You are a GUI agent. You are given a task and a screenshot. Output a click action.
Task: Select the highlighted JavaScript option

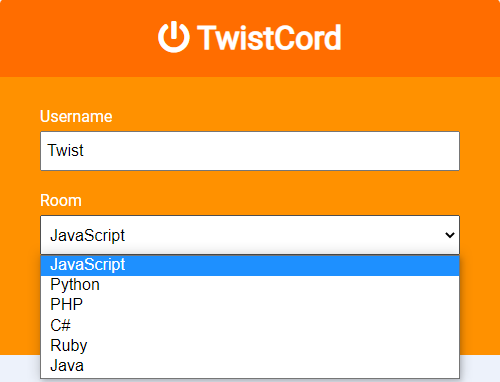click(250, 265)
